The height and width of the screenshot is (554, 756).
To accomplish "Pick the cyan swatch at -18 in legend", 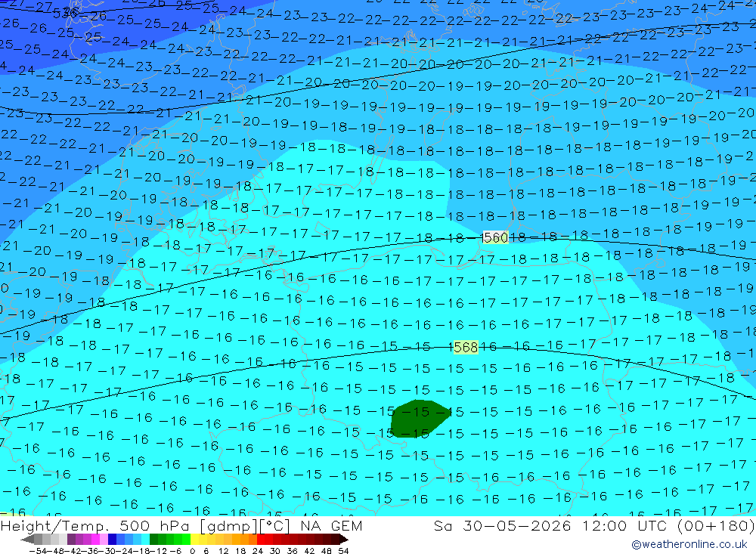I will tap(145, 539).
